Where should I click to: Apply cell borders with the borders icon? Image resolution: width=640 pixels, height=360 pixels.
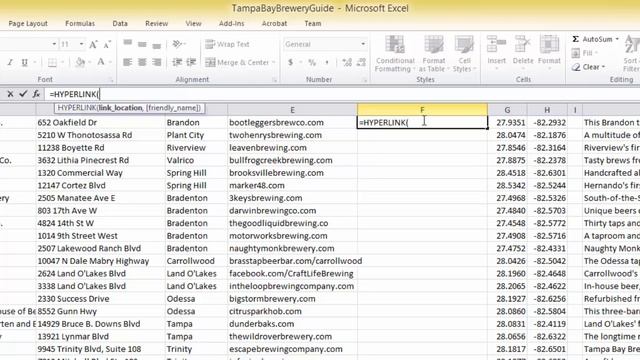pos(52,62)
